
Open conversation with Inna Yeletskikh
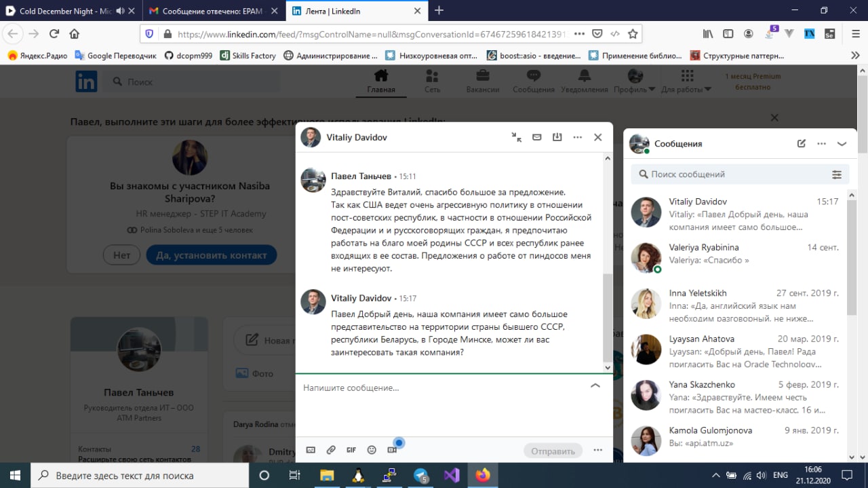pyautogui.click(x=735, y=303)
